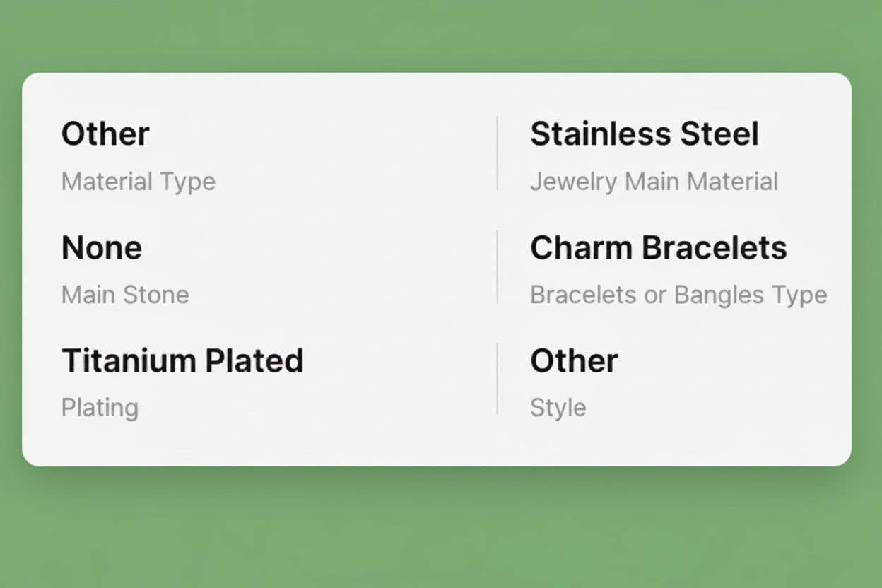Click the None value for Main Stone
Viewport: 882px width, 588px height.
(102, 247)
